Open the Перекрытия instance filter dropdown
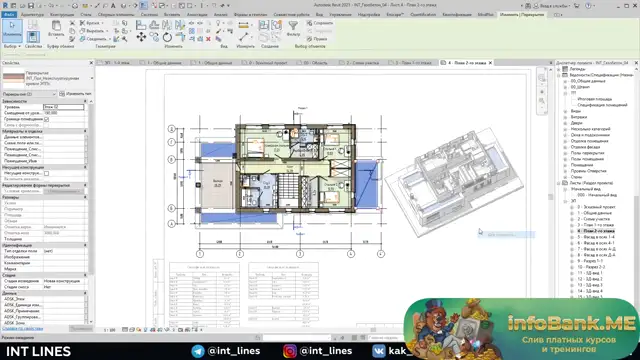The width and height of the screenshot is (640, 360). pos(29,94)
